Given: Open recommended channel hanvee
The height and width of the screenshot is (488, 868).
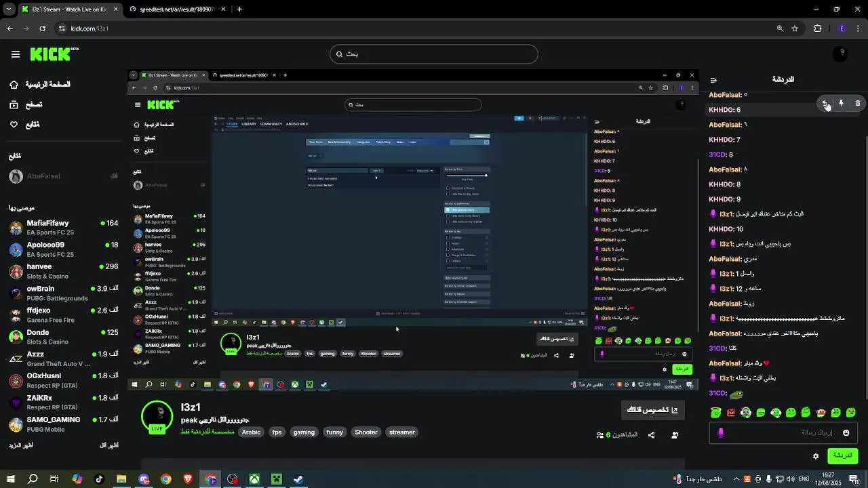Looking at the screenshot, I should point(64,271).
